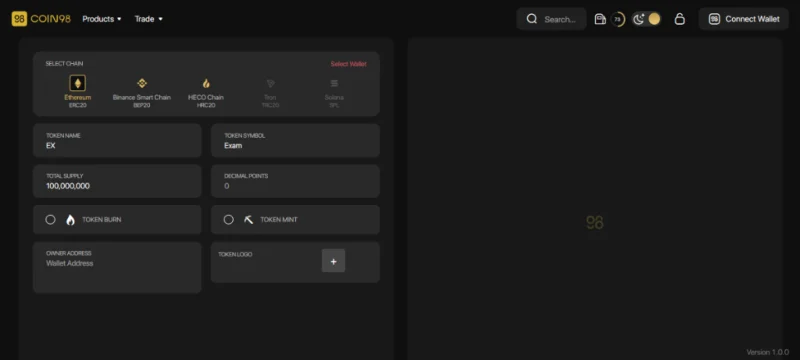Select the Tron TRC20 chain icon

(x=270, y=83)
